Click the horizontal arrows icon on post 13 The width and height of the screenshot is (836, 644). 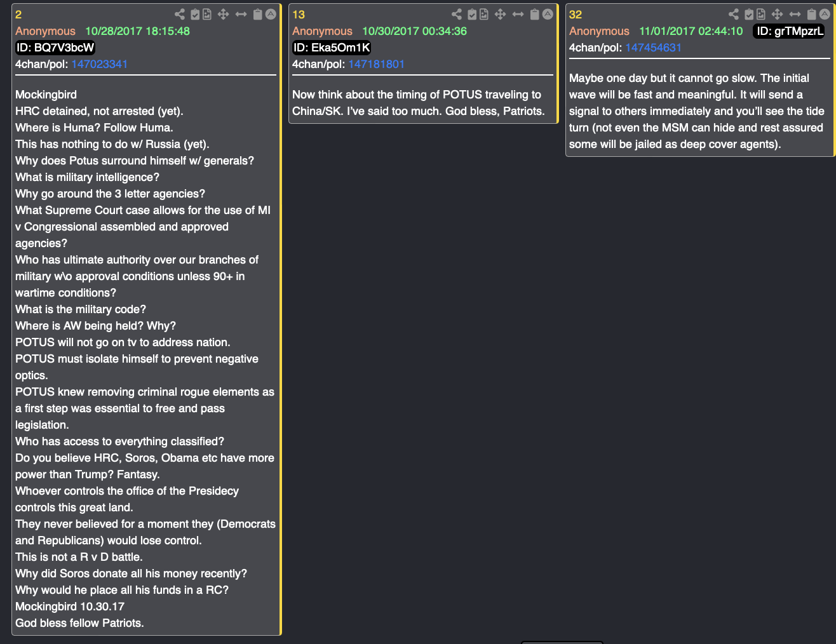[518, 14]
